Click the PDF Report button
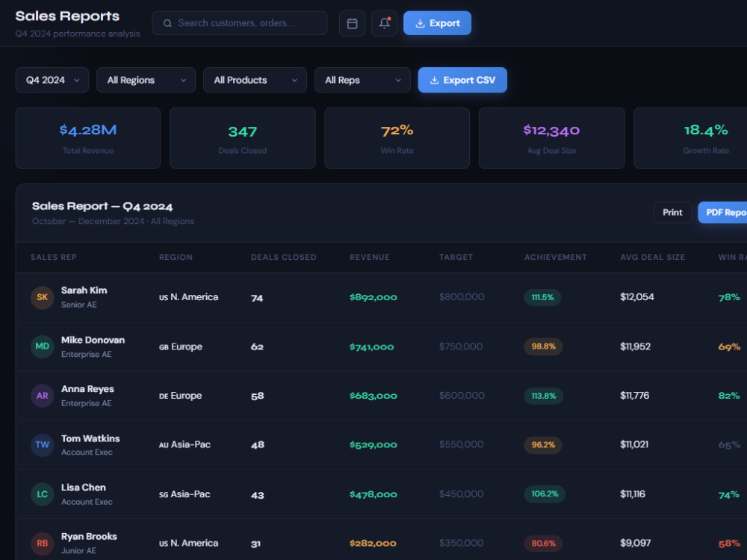This screenshot has width=747, height=560. pyautogui.click(x=722, y=212)
